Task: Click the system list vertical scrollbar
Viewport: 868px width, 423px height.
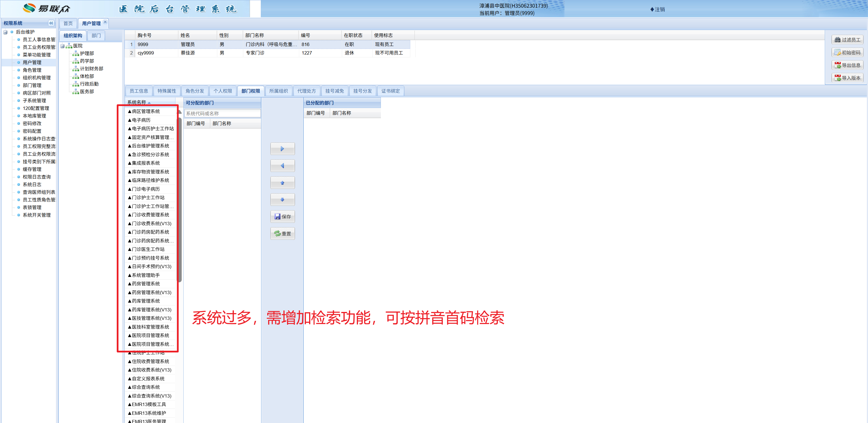Action: click(180, 199)
